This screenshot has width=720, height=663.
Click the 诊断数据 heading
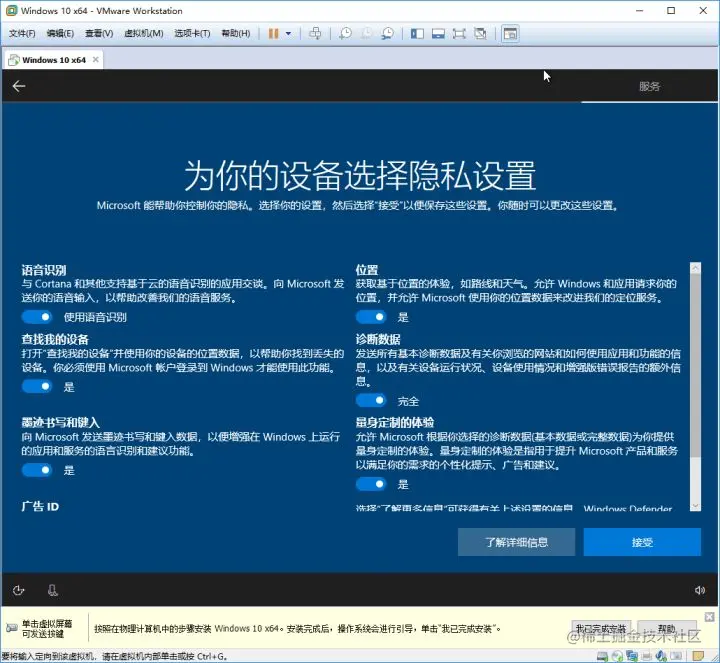click(x=378, y=339)
